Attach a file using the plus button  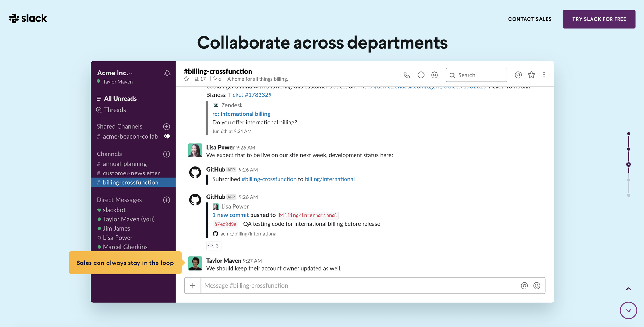[193, 286]
